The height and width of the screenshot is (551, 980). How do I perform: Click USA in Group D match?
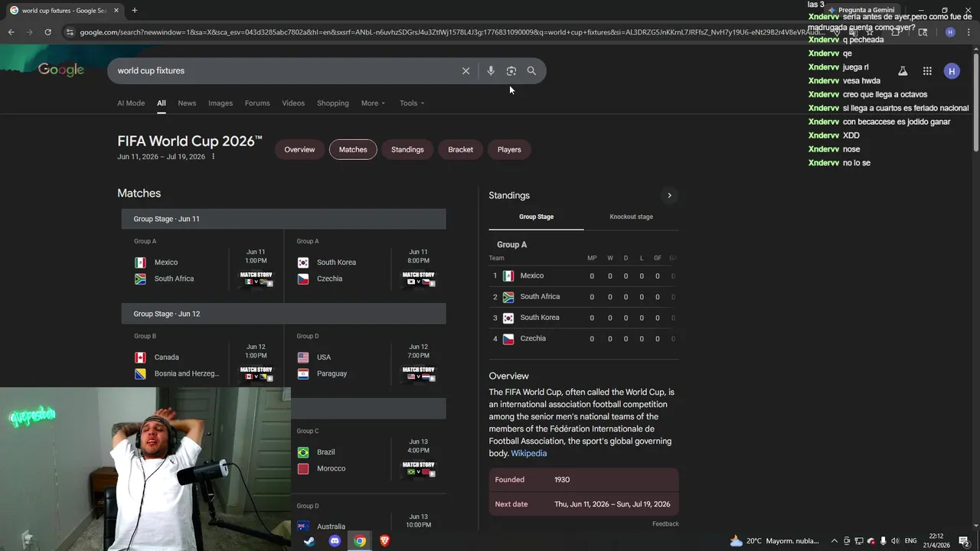point(324,357)
